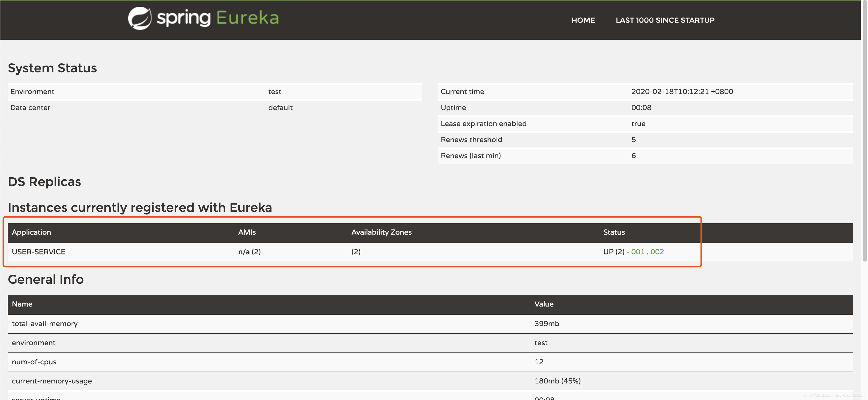The width and height of the screenshot is (868, 400).
Task: Click the Availability Zones column header
Action: pyautogui.click(x=382, y=232)
